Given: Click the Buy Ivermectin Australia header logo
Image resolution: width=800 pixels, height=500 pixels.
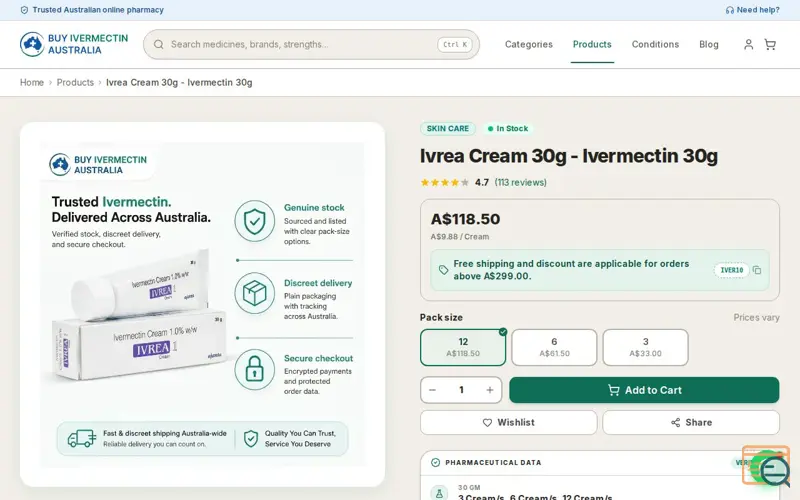Looking at the screenshot, I should [74, 44].
